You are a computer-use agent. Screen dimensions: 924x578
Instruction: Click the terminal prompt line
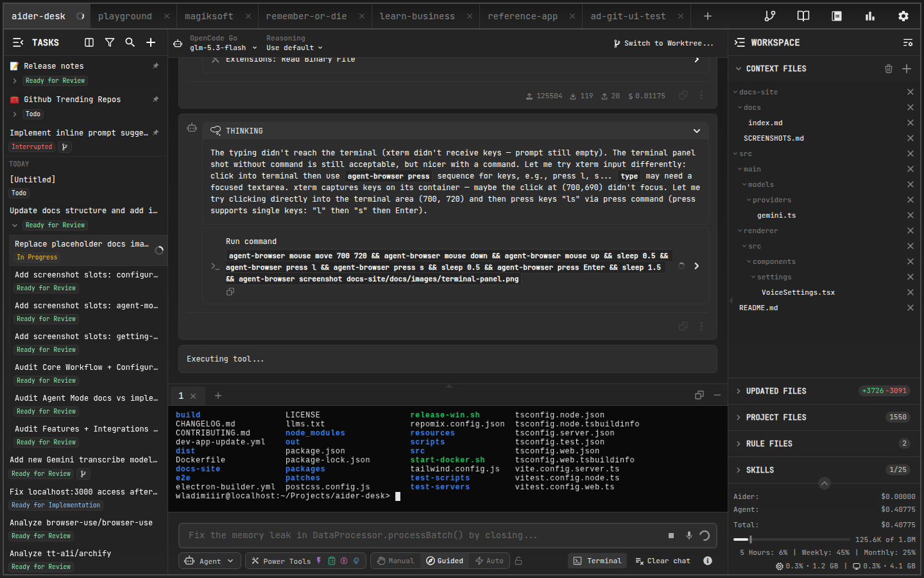click(x=288, y=496)
